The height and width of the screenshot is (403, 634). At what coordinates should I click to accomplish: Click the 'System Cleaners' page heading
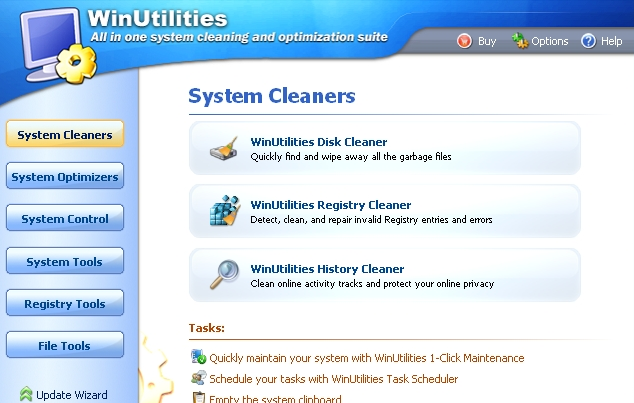(x=272, y=96)
